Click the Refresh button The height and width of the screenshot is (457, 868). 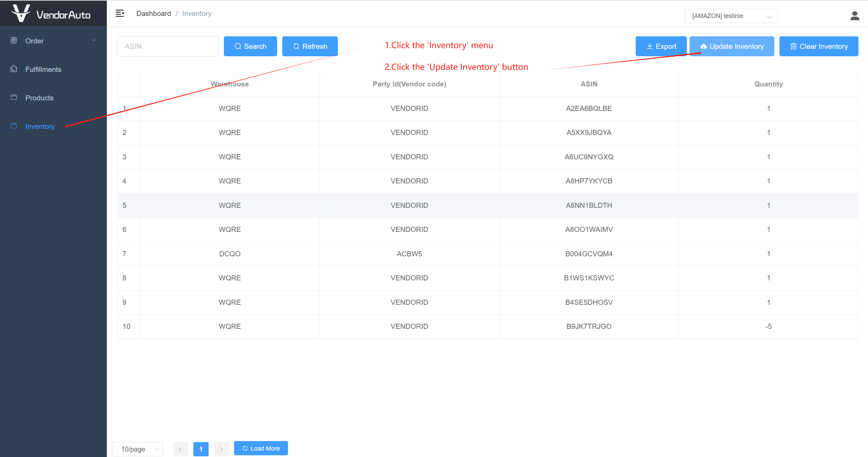[310, 46]
